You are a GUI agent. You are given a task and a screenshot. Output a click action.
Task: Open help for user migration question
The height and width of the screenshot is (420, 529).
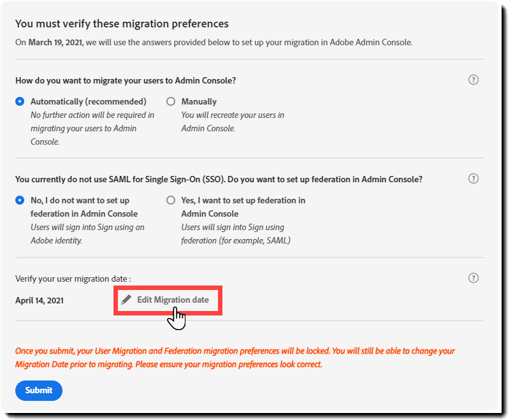pos(473,80)
